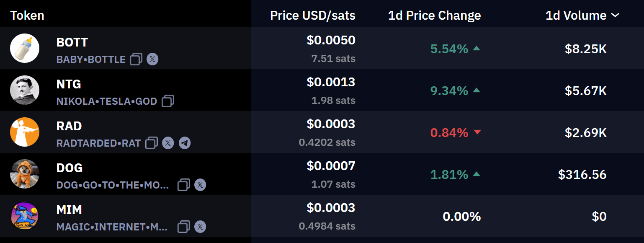Click the MIM wizard token avatar

(25, 216)
